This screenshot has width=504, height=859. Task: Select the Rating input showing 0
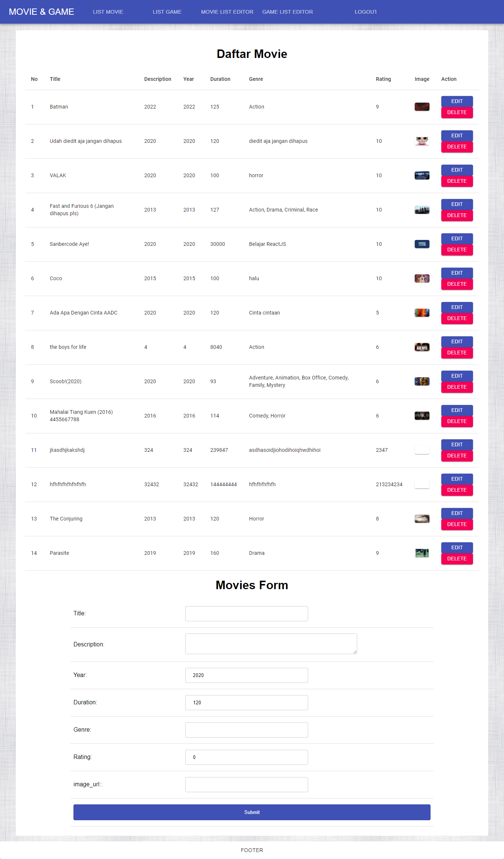click(x=246, y=757)
